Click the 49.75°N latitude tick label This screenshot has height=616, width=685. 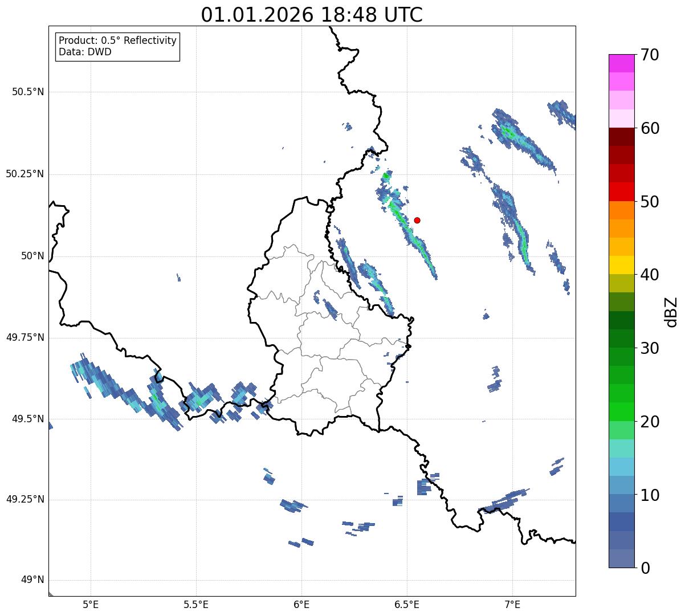click(25, 337)
